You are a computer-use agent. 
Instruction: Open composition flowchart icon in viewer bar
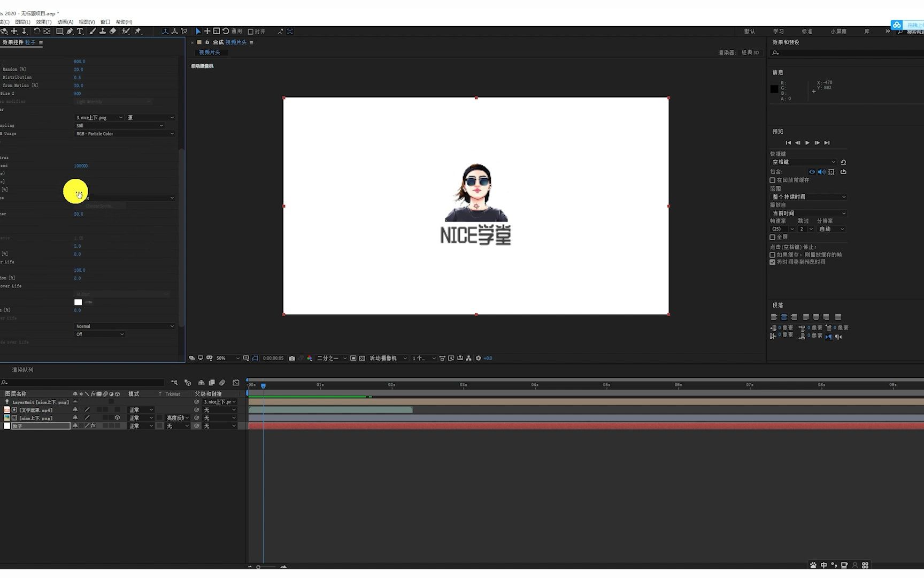click(x=469, y=359)
